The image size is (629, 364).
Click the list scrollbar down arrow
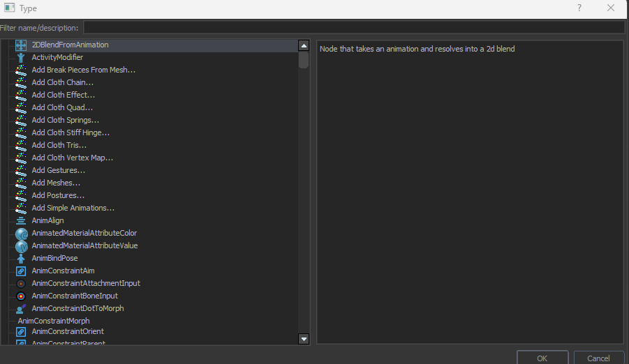[304, 339]
